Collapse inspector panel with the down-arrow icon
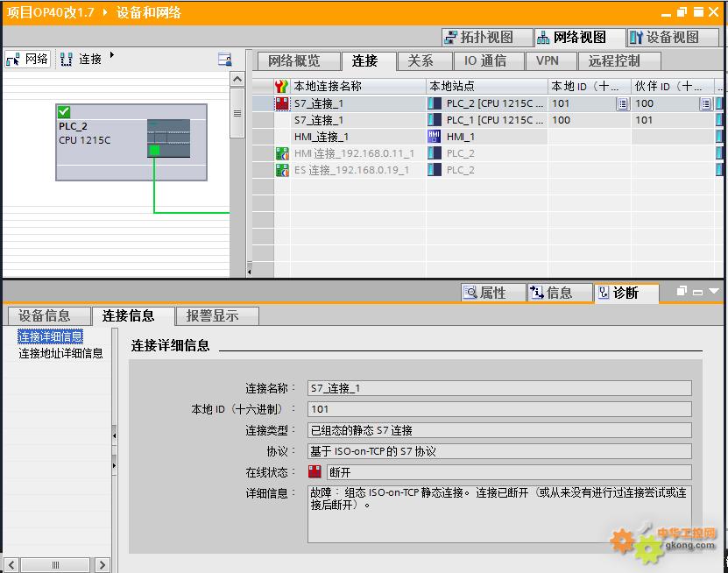 click(x=714, y=291)
